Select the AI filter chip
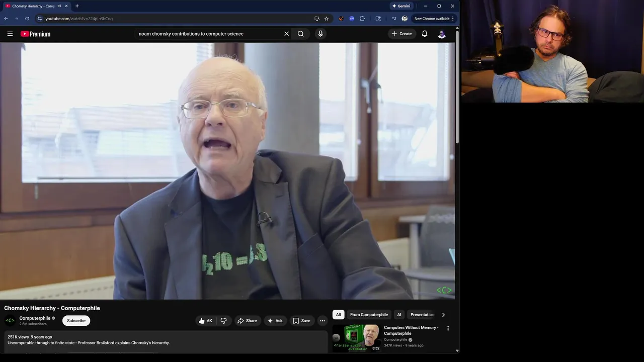Screen dimensions: 644x362 click(x=399, y=315)
